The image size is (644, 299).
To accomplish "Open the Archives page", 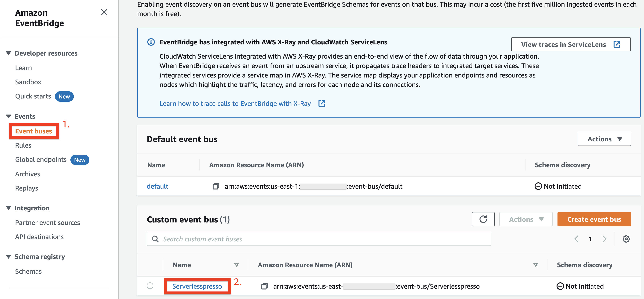I will (x=27, y=174).
